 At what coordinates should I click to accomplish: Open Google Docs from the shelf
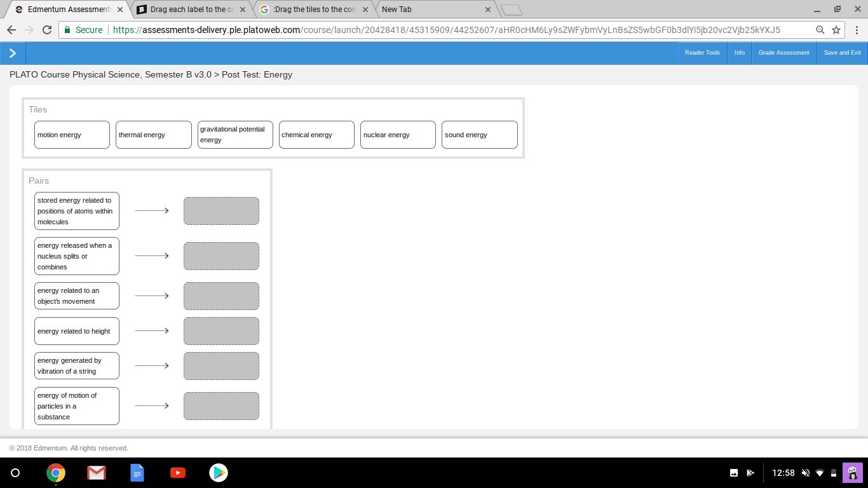[x=137, y=473]
